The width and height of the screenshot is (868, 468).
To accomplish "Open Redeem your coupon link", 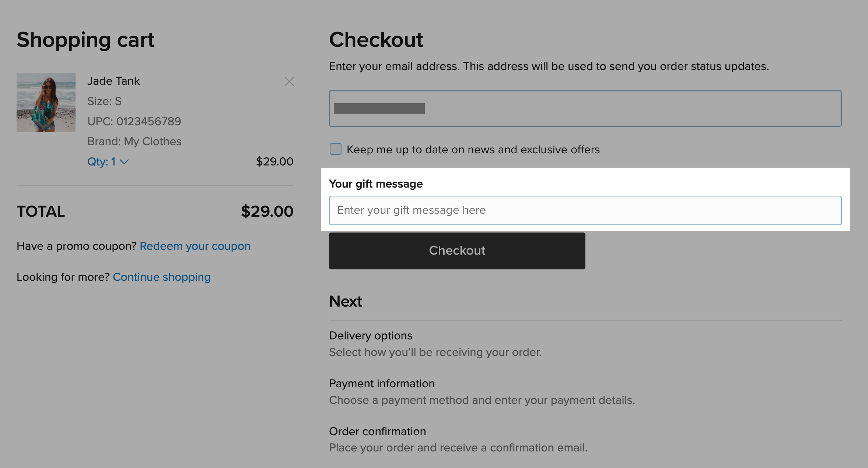I will 195,246.
